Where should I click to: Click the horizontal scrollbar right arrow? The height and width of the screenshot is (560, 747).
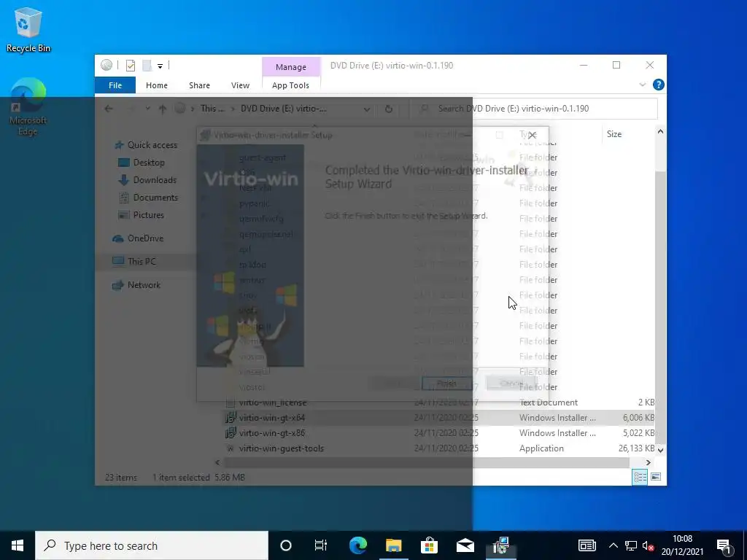tap(649, 462)
